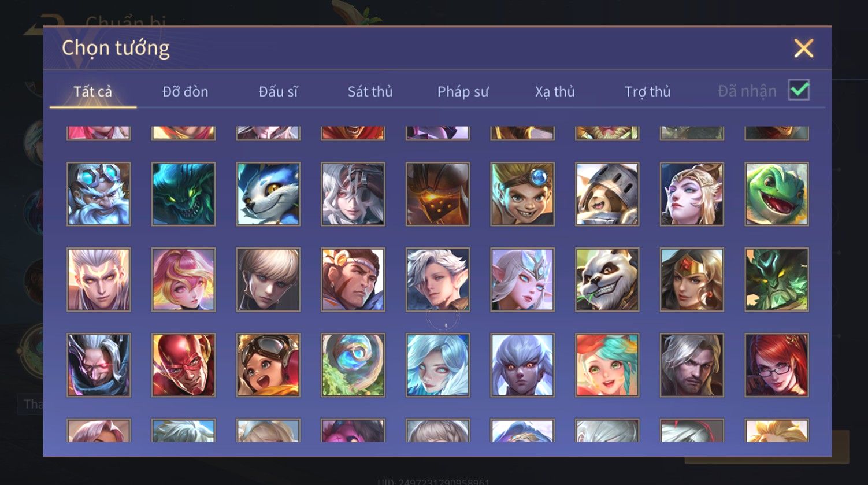Pick the pilot girl with aviator goggles

coord(268,365)
